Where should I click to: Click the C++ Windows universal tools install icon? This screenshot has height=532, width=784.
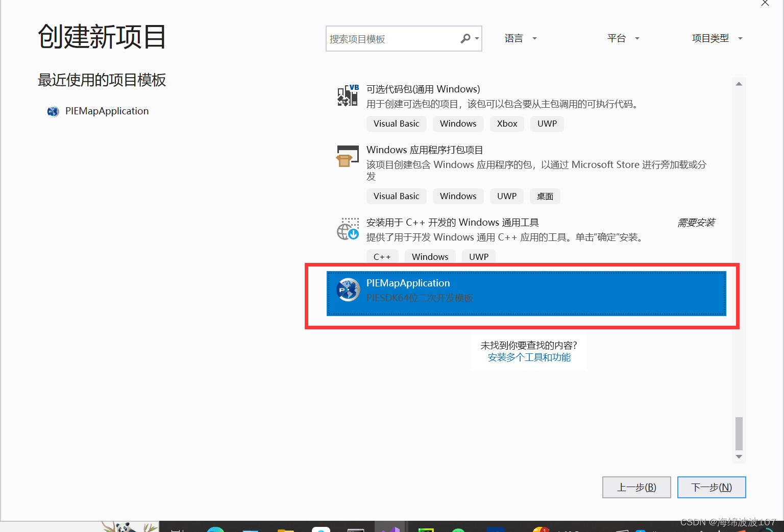coord(348,229)
